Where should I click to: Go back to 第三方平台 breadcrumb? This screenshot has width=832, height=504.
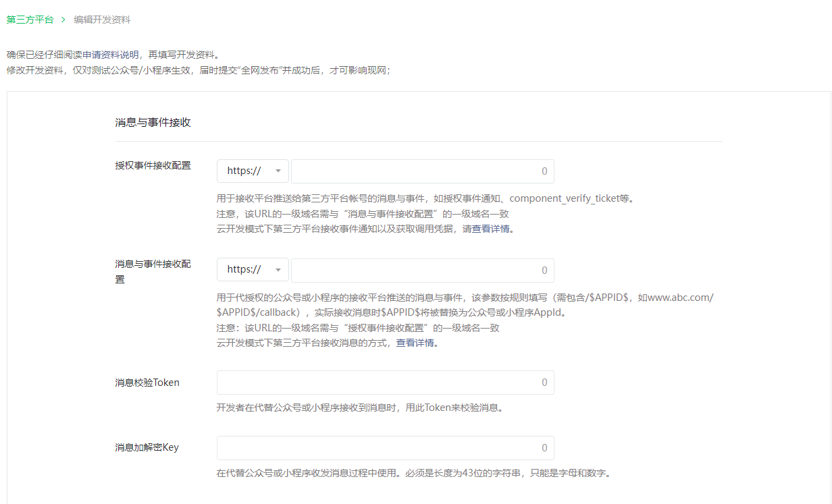(30, 20)
